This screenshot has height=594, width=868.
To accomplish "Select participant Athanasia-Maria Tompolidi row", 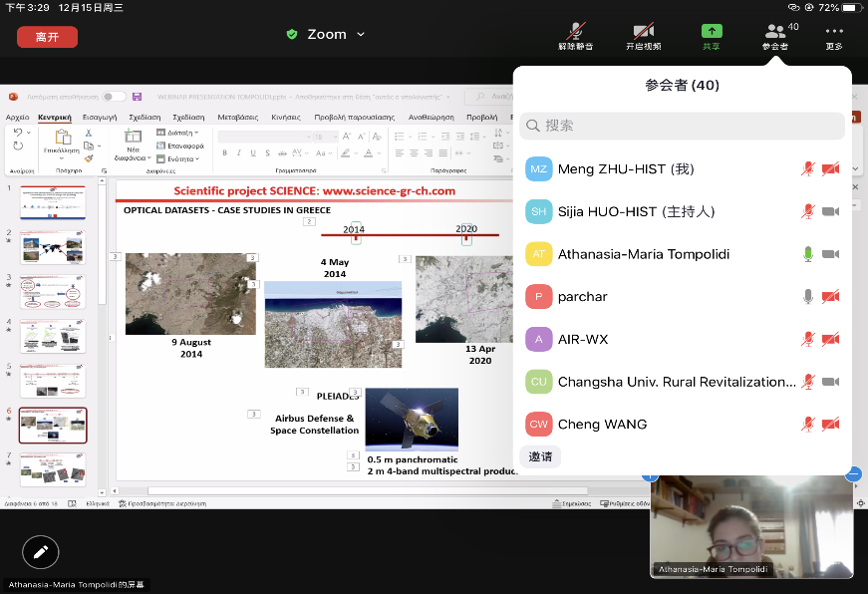I will (682, 254).
